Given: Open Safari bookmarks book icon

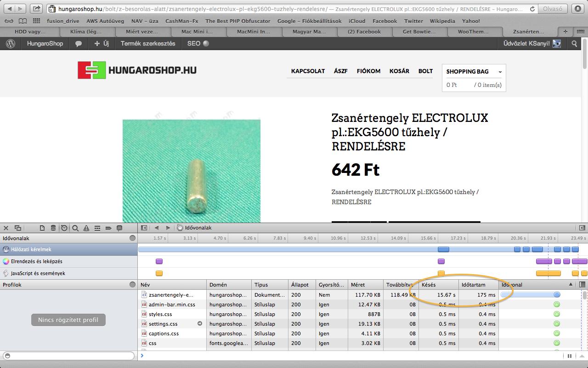Looking at the screenshot, I should tap(23, 21).
